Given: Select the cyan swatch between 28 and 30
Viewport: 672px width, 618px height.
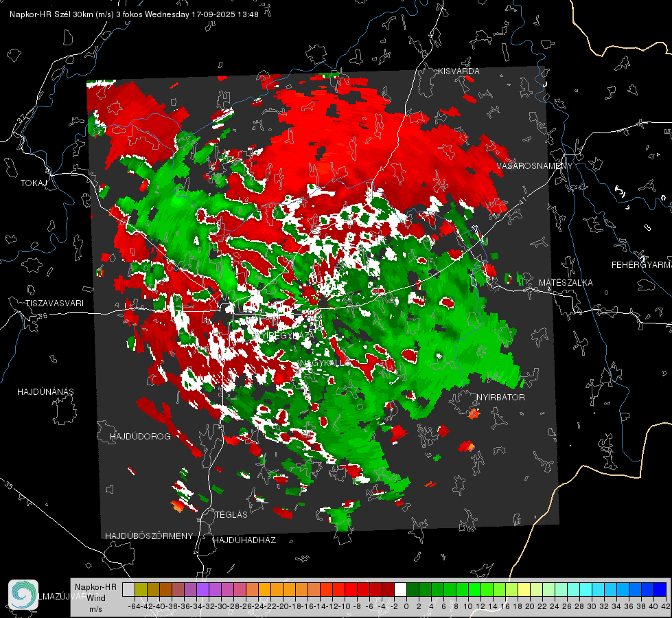Looking at the screenshot, I should pyautogui.click(x=586, y=590).
